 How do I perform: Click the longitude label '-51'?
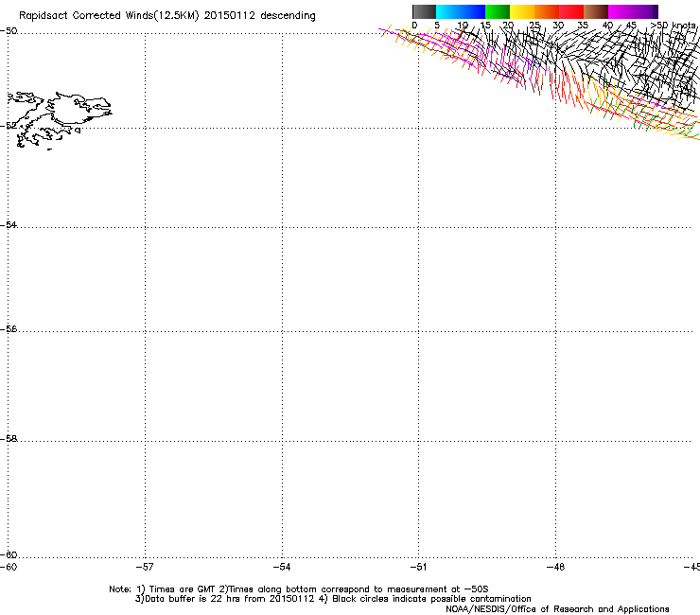[418, 567]
